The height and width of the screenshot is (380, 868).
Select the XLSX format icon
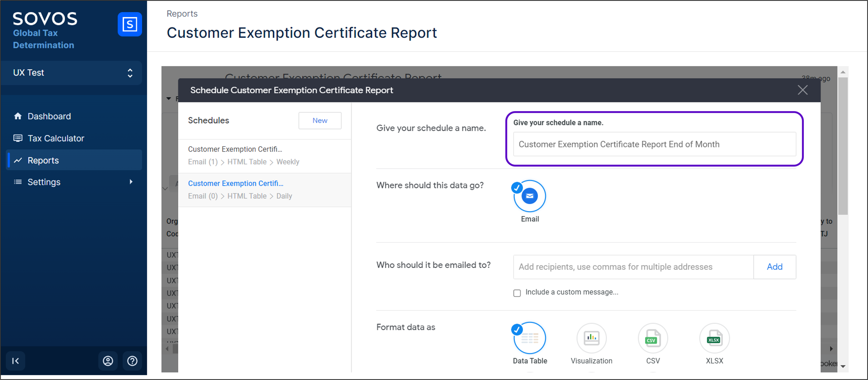pyautogui.click(x=714, y=338)
